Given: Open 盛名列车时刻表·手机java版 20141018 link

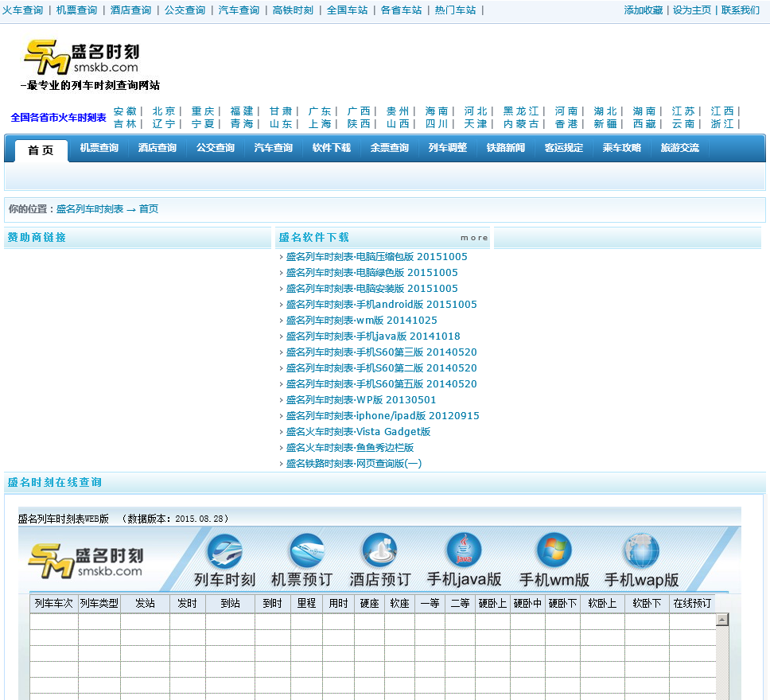Looking at the screenshot, I should (x=373, y=336).
